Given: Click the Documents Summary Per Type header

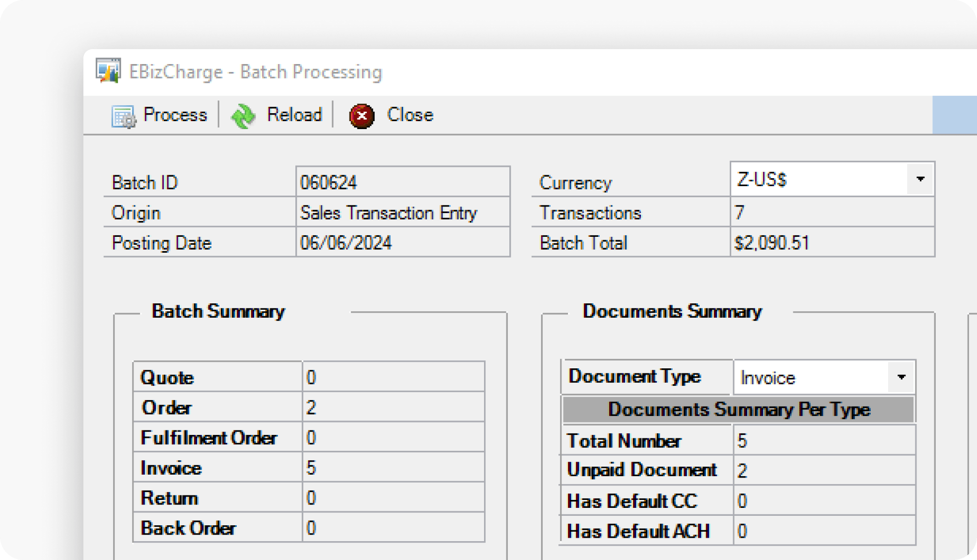Looking at the screenshot, I should point(739,410).
